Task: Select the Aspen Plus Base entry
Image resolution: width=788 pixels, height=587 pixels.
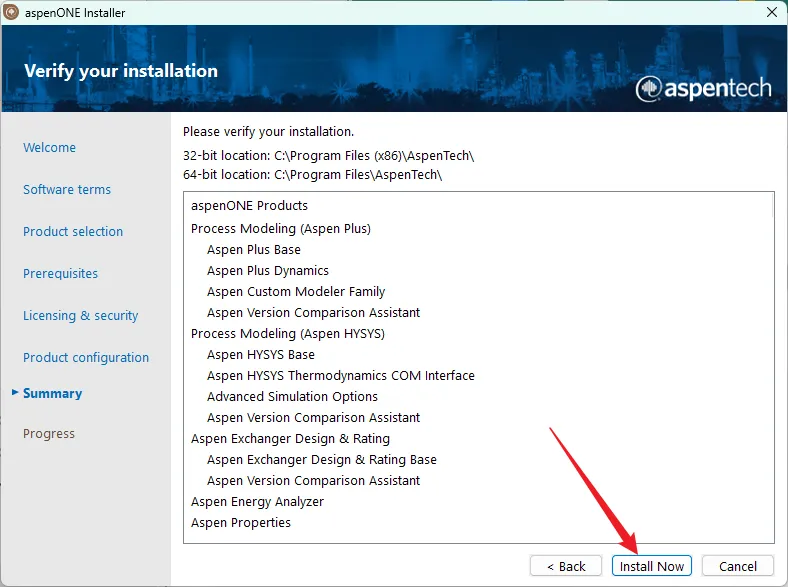Action: 254,250
